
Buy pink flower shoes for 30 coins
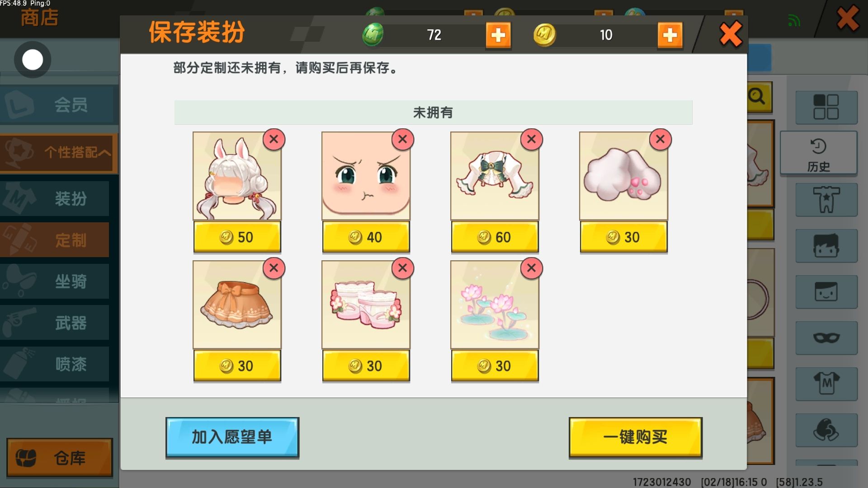pos(366,366)
